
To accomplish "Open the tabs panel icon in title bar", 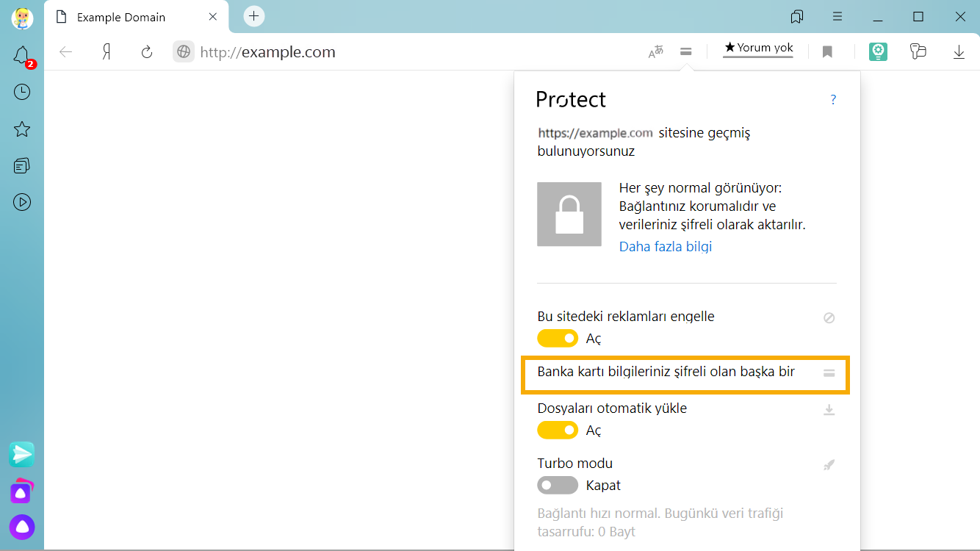I will pyautogui.click(x=796, y=16).
